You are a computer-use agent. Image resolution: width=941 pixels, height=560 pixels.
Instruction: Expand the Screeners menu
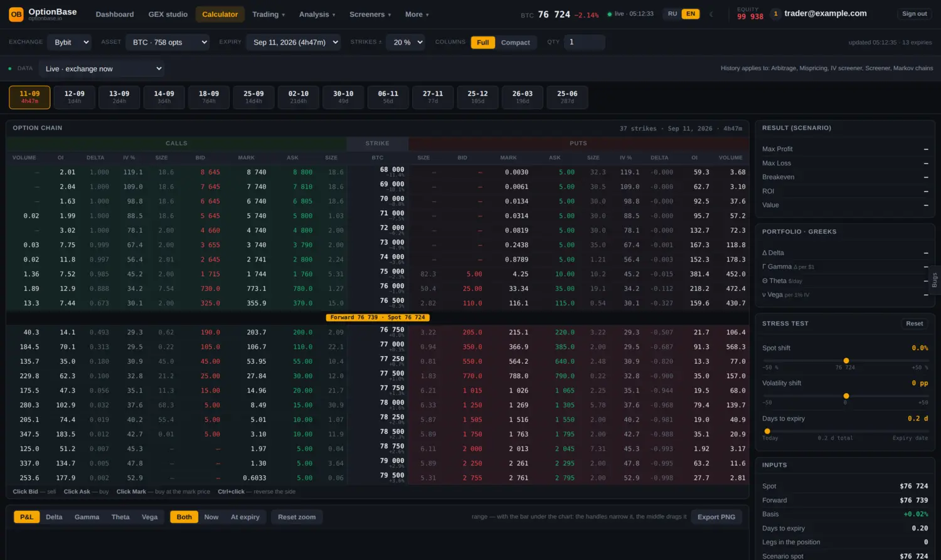click(370, 14)
